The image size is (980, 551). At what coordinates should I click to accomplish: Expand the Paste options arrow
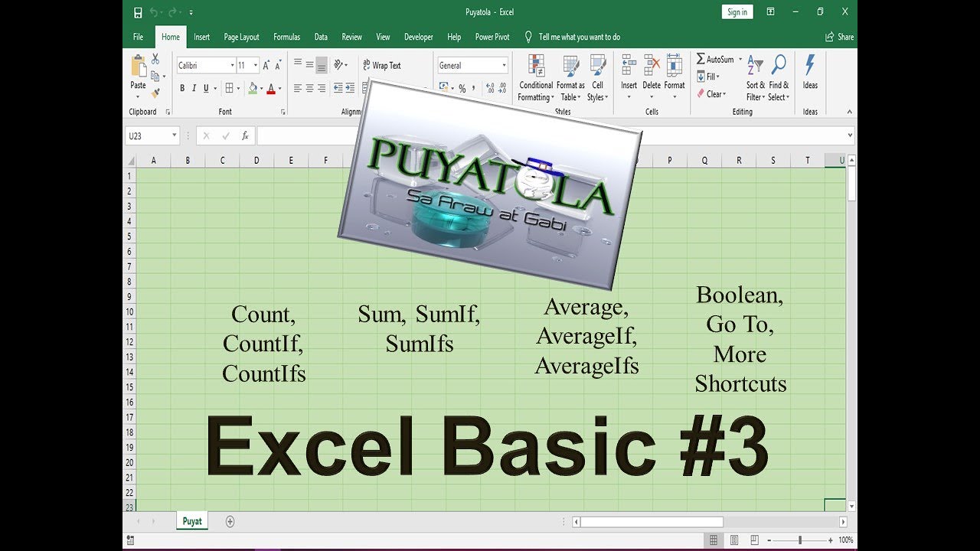point(139,95)
